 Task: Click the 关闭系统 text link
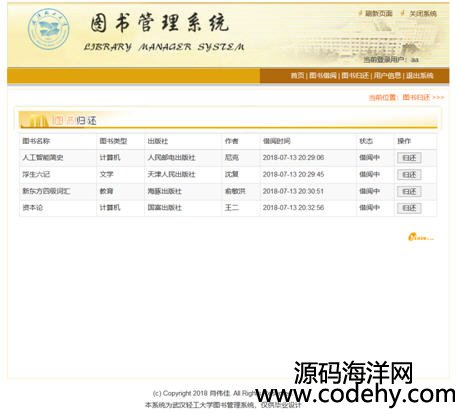tap(423, 13)
